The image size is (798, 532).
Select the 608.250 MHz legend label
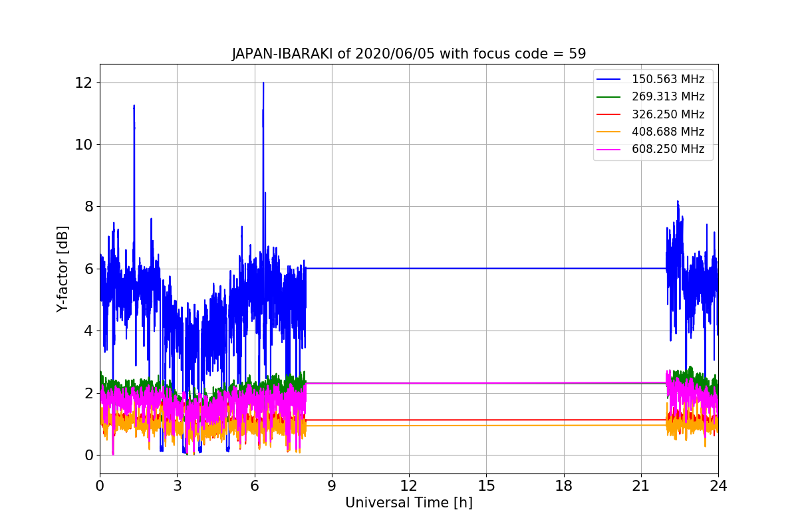(x=668, y=149)
